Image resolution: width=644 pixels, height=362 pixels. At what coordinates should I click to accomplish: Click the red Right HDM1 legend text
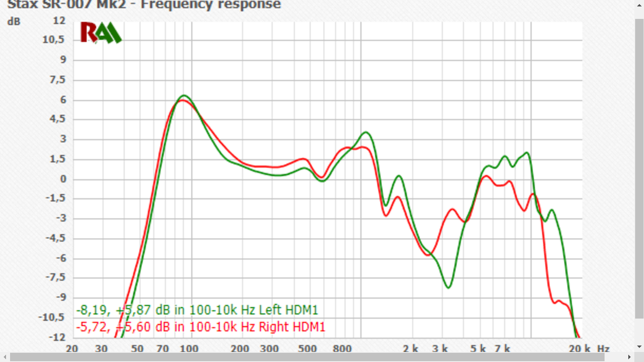pyautogui.click(x=200, y=327)
